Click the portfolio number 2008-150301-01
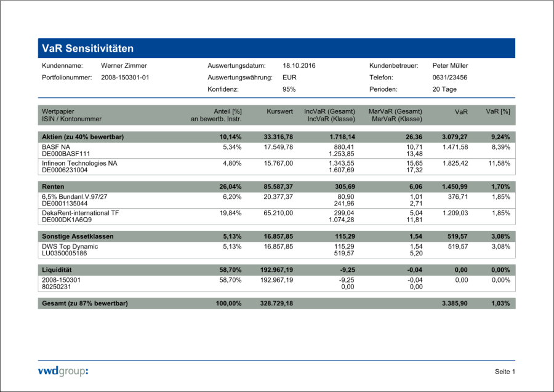 coord(125,78)
